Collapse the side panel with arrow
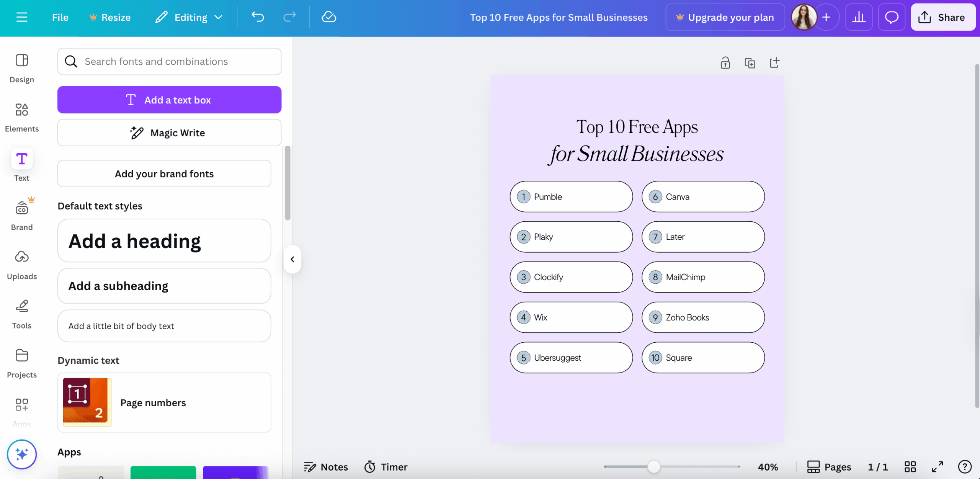This screenshot has width=980, height=479. tap(292, 259)
